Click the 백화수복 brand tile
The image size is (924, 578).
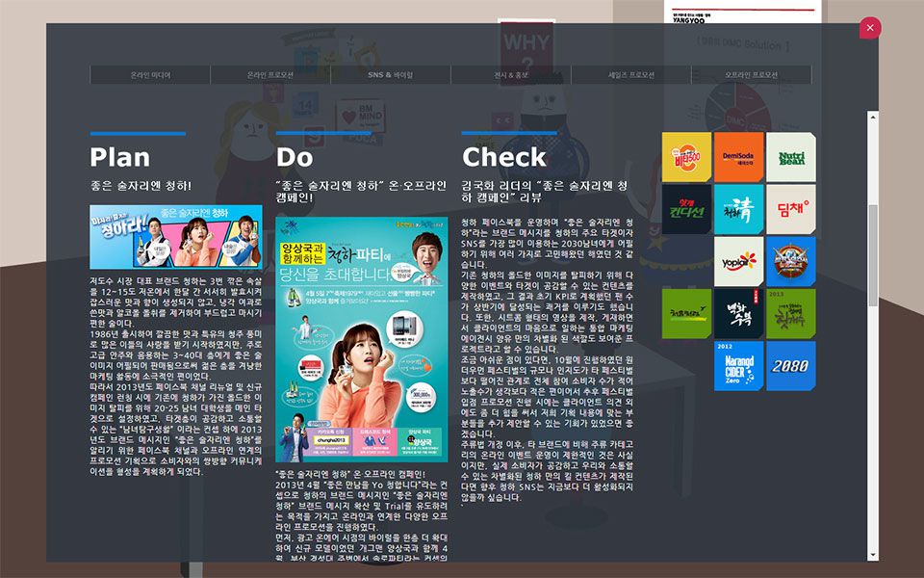(738, 314)
